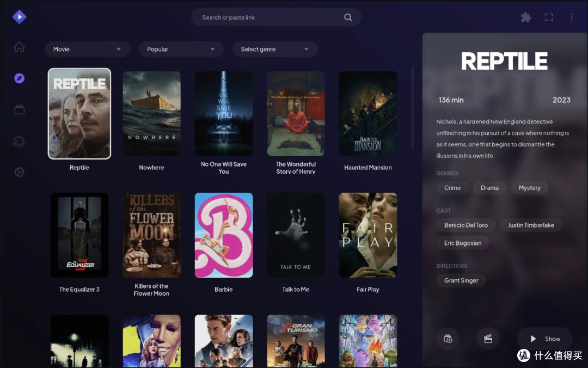Screen dimensions: 588x368
Task: Add Reptile to library icon
Action: [x=448, y=339]
